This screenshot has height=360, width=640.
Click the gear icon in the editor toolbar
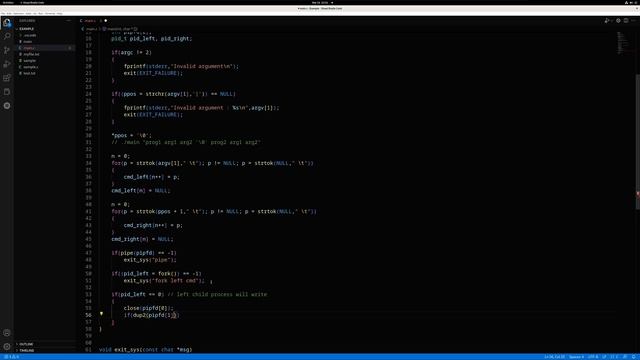[618, 20]
